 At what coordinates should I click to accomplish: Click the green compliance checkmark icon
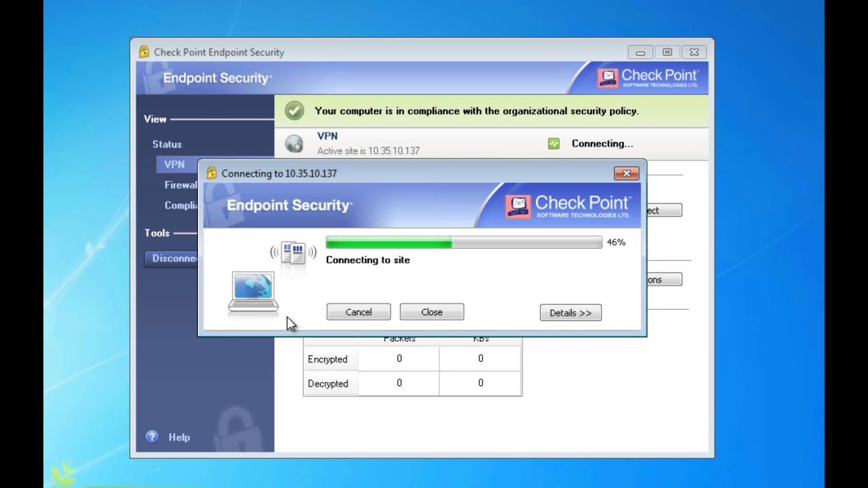click(294, 110)
